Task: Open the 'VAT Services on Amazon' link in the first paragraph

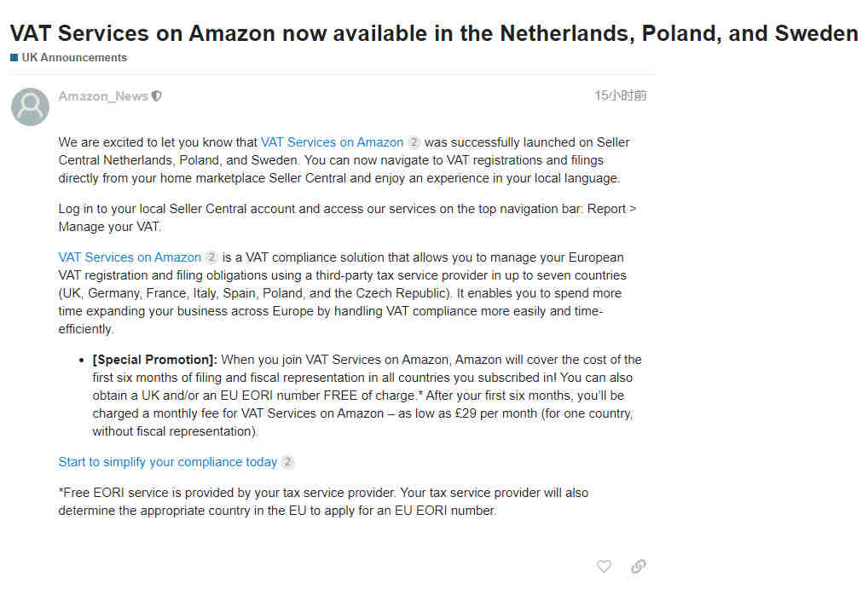Action: click(332, 142)
